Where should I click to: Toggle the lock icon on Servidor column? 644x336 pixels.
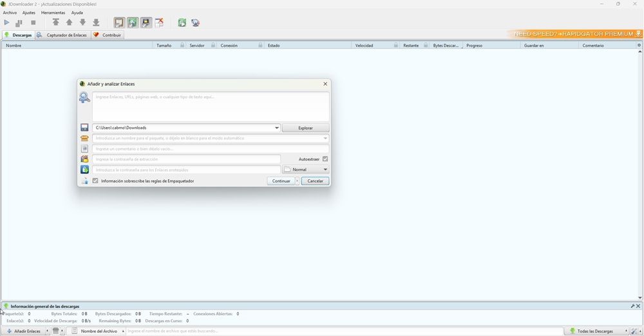(x=213, y=45)
